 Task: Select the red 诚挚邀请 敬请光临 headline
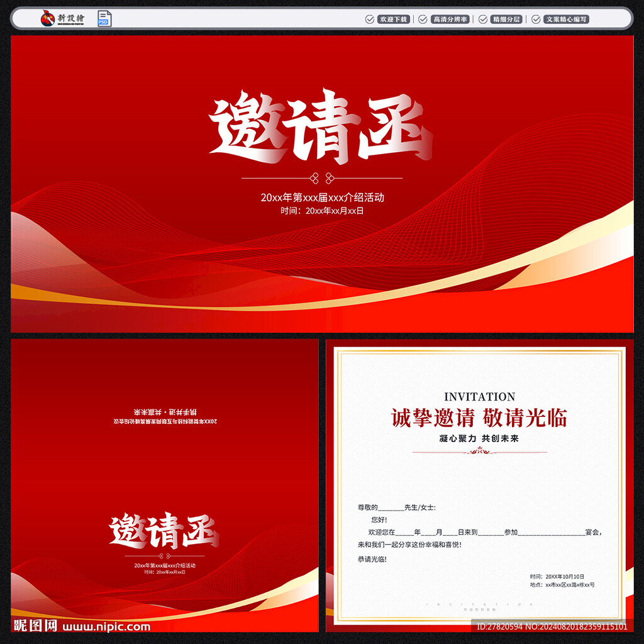[x=479, y=418]
